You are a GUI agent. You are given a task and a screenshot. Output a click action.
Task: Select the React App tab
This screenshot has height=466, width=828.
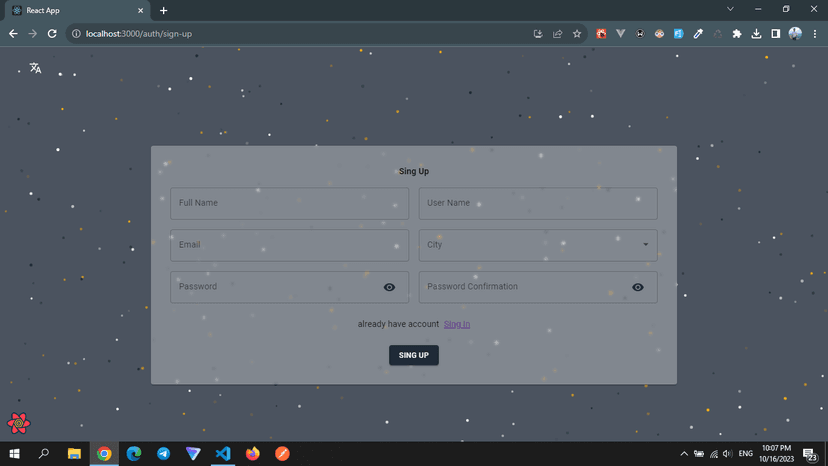coord(75,11)
